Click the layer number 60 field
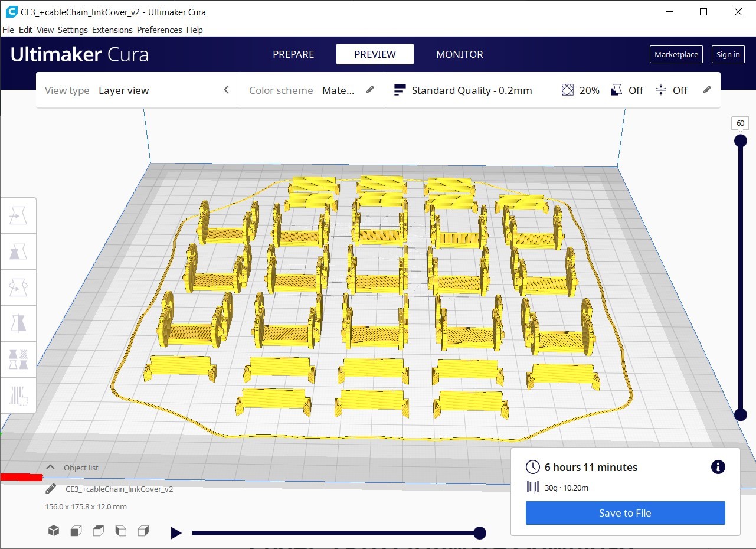The width and height of the screenshot is (756, 549). coord(740,123)
